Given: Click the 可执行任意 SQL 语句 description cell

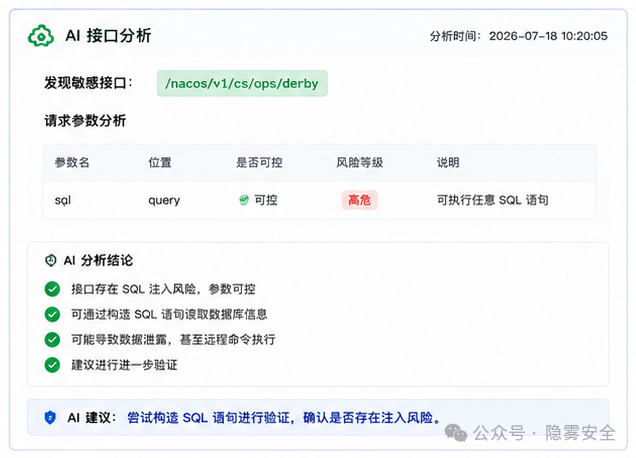Looking at the screenshot, I should 492,200.
